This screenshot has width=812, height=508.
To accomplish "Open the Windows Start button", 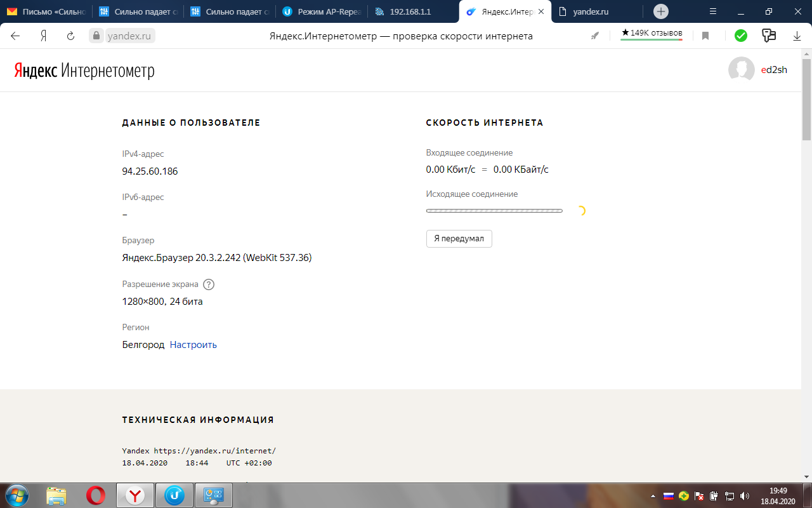I will [x=16, y=495].
